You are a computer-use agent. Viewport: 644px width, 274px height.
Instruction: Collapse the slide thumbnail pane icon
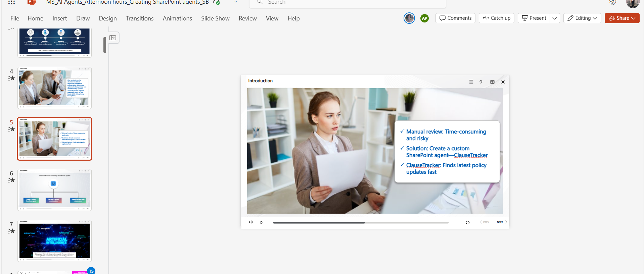(113, 38)
